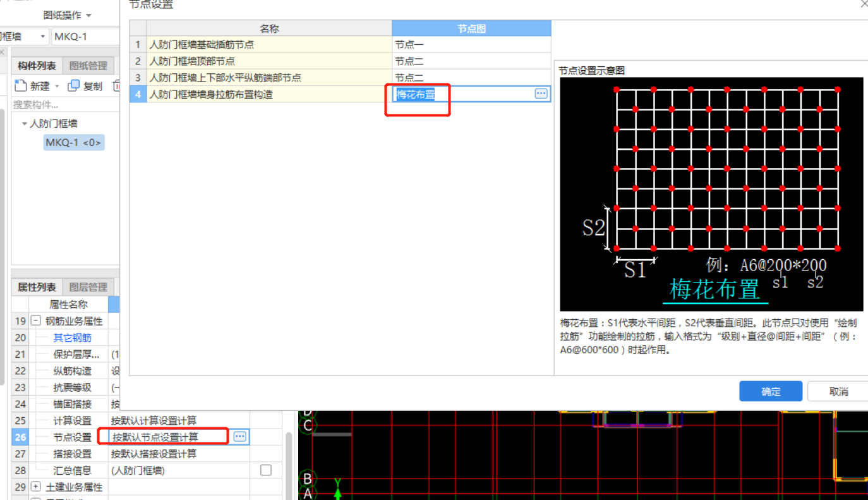Tick the checkbox in the 汇总信息 row
Image resolution: width=868 pixels, height=500 pixels.
[x=266, y=470]
